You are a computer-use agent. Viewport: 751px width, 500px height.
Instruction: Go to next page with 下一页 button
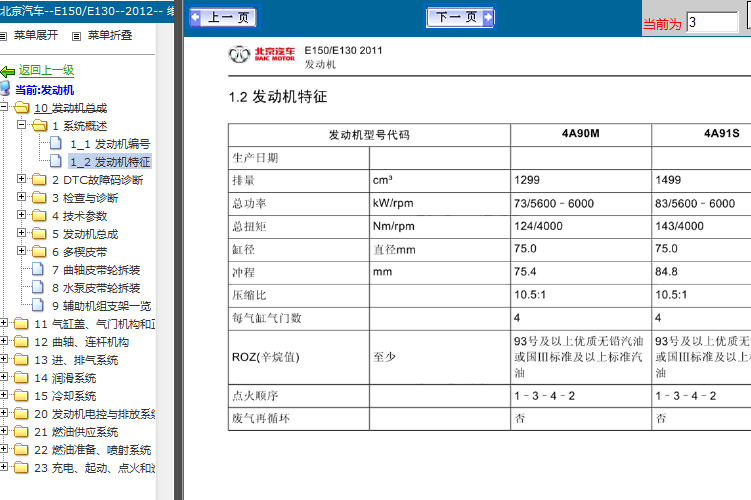click(x=460, y=18)
